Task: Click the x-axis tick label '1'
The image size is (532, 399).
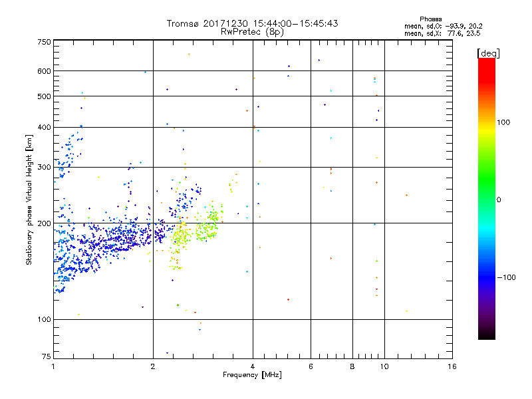Action: 53,366
